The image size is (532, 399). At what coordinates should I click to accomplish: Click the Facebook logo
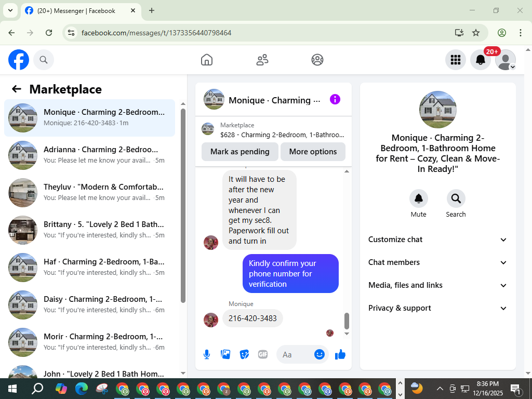[x=19, y=60]
